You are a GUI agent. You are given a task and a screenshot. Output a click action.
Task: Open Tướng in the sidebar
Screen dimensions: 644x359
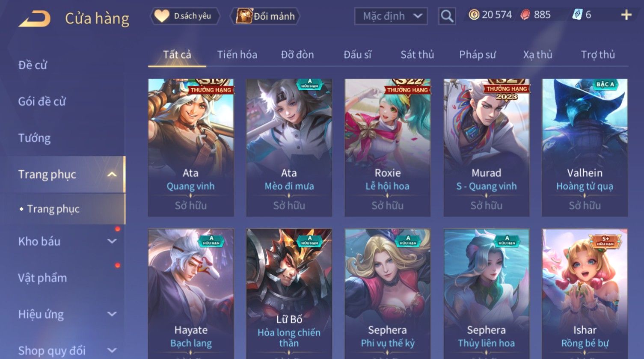(x=34, y=138)
